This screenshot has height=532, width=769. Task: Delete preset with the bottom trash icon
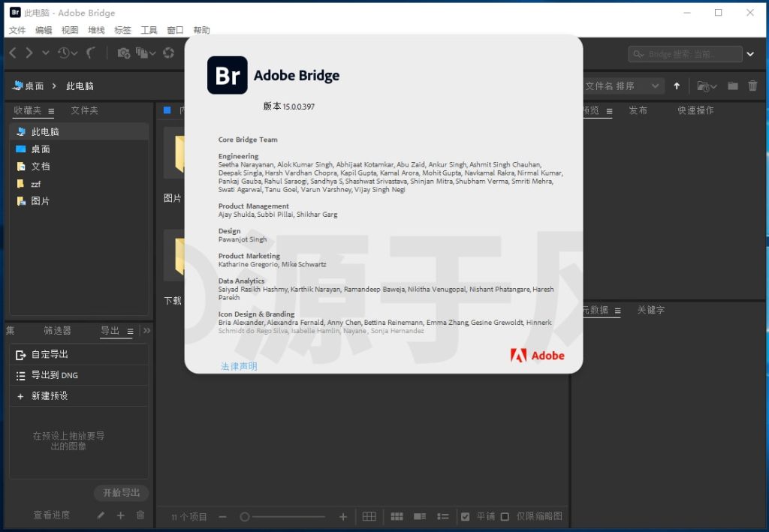click(x=140, y=515)
